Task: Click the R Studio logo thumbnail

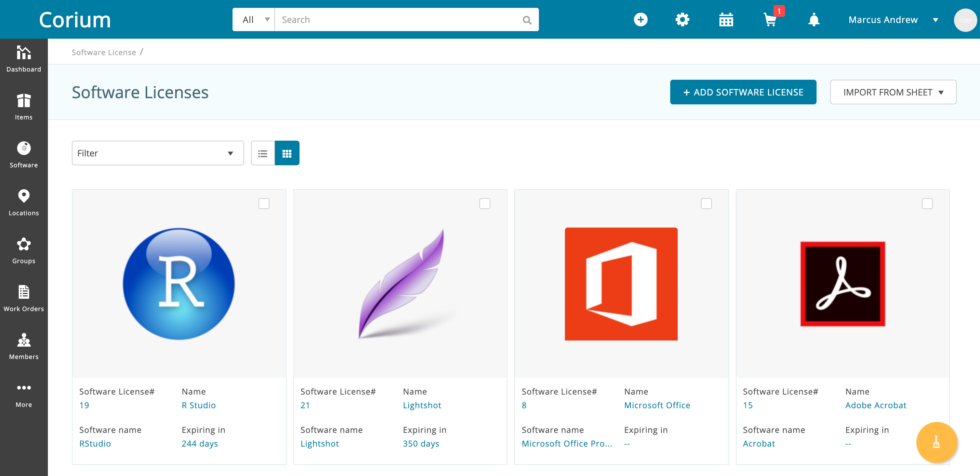Action: point(179,284)
